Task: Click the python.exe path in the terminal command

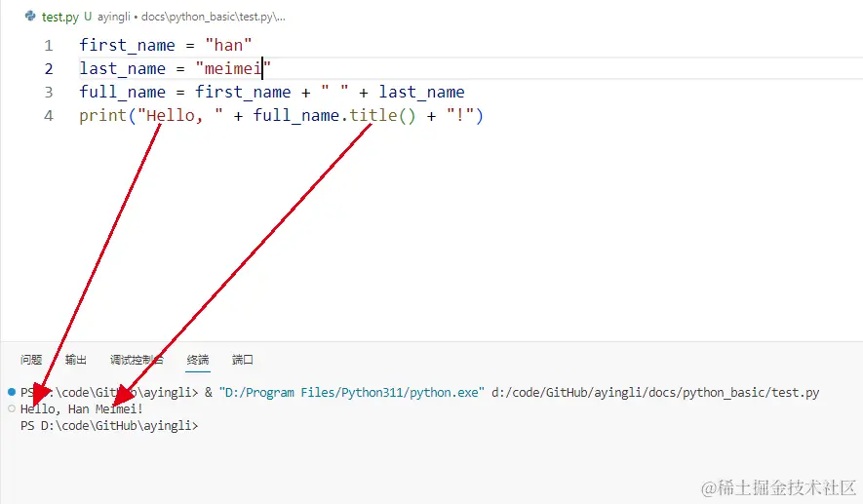Action: pos(352,392)
